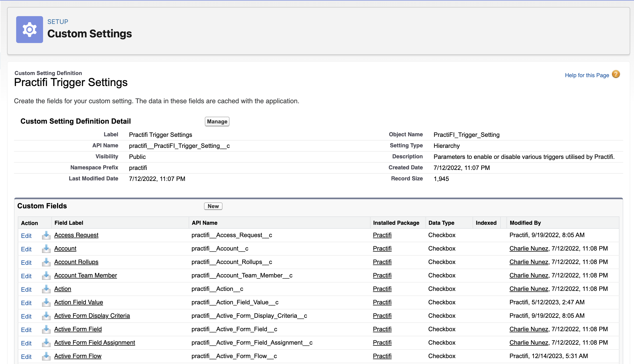Open Charlie Nunez link in Account Team Member row

point(529,275)
